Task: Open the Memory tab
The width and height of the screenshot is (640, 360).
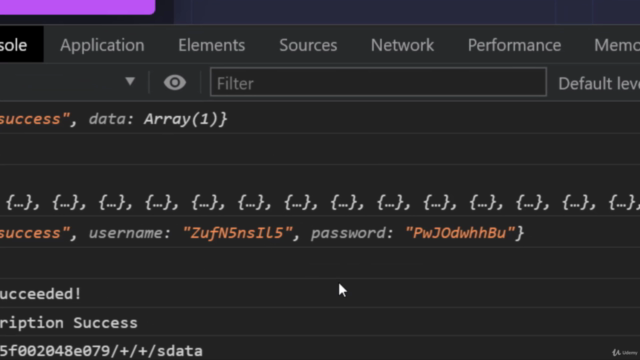Action: pyautogui.click(x=617, y=45)
